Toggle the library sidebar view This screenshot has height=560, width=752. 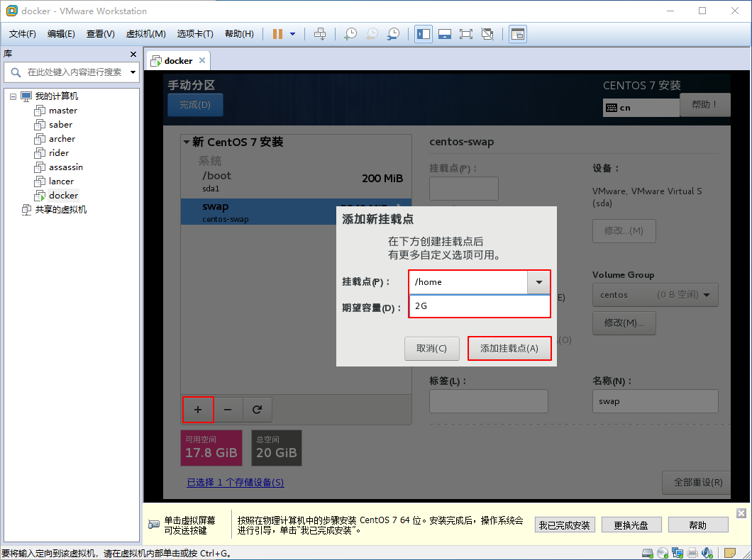(424, 34)
